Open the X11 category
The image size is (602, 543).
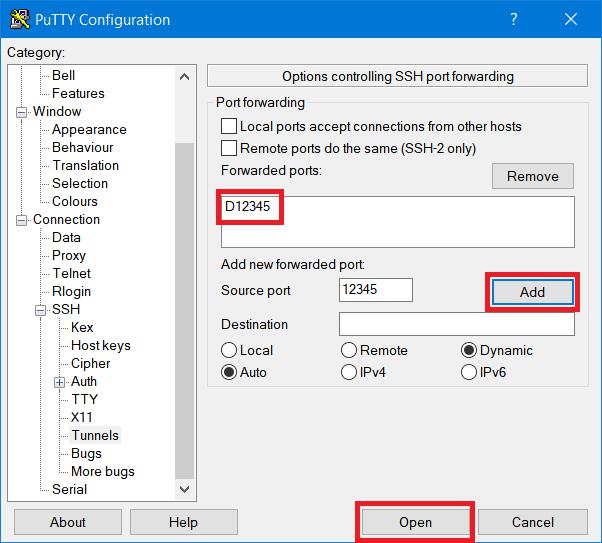81,417
